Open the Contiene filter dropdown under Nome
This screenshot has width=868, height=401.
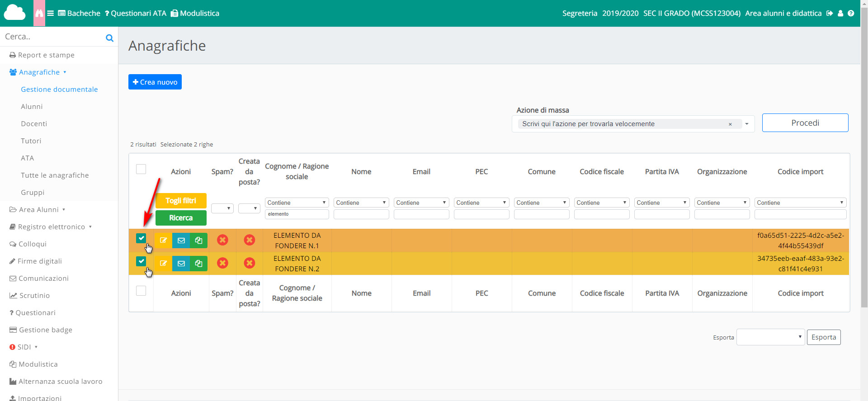tap(361, 203)
